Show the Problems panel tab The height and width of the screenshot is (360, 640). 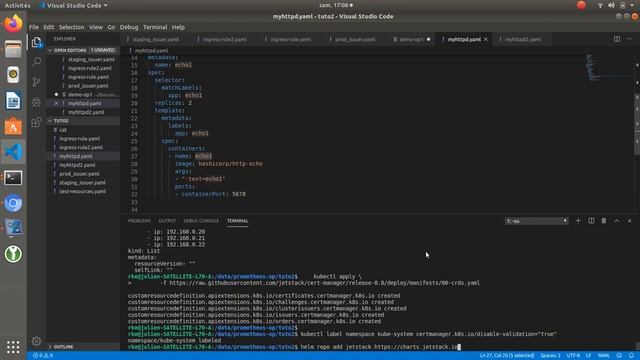tap(139, 221)
